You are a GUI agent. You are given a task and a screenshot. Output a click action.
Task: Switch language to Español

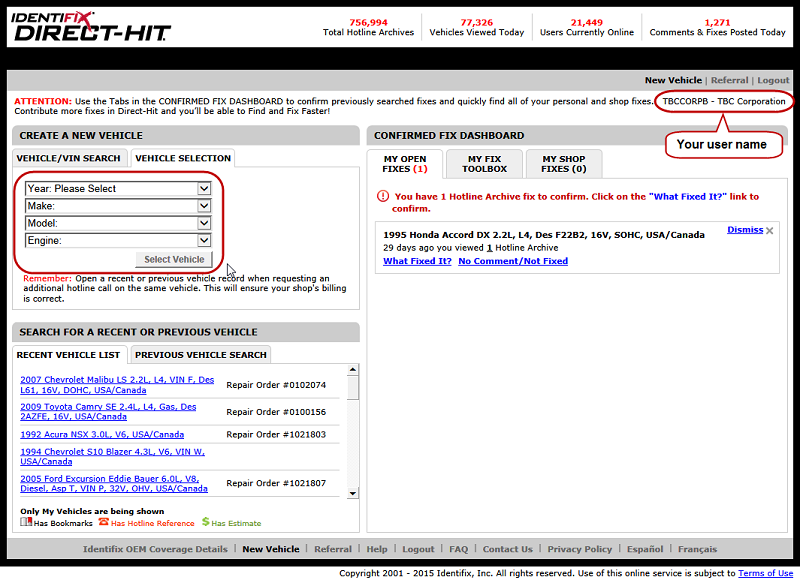tap(645, 549)
